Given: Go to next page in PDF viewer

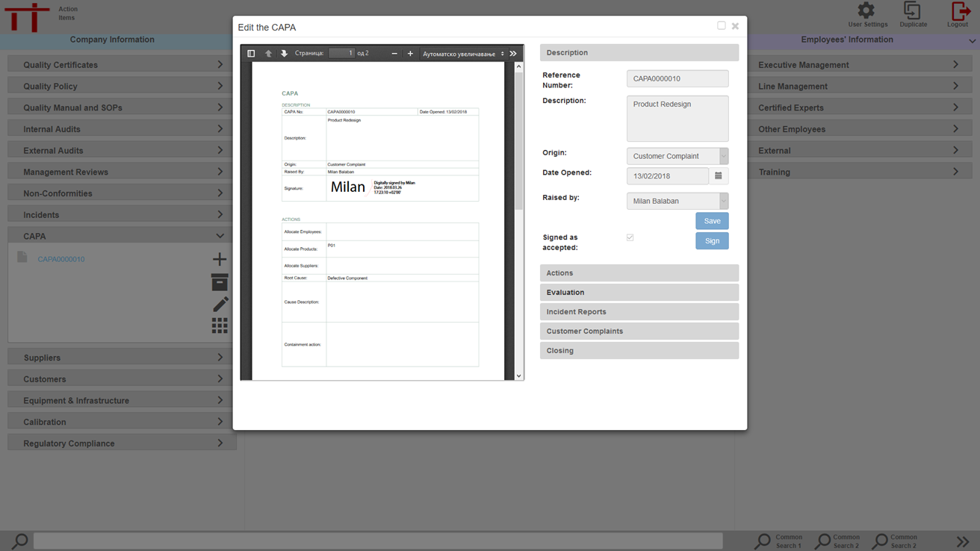Looking at the screenshot, I should coord(284,54).
